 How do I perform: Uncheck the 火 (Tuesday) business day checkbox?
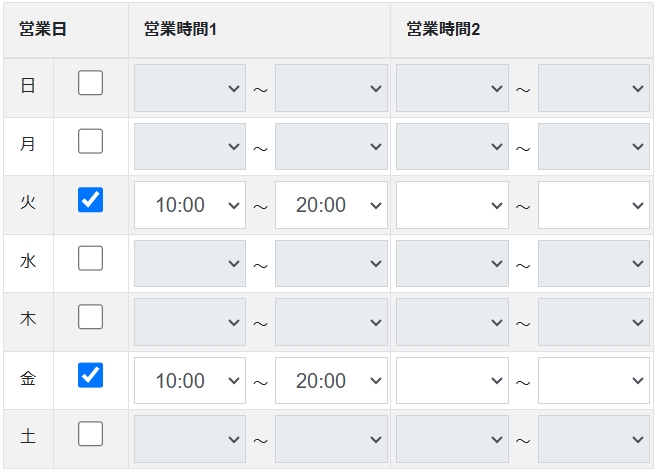[x=90, y=200]
